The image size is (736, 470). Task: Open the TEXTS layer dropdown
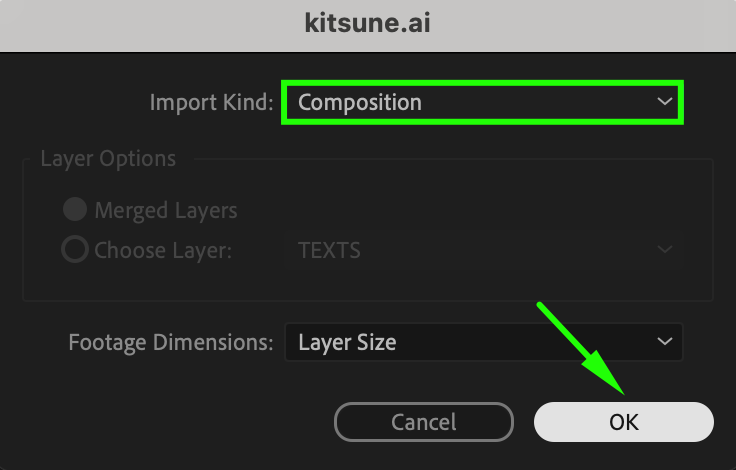[x=484, y=250]
